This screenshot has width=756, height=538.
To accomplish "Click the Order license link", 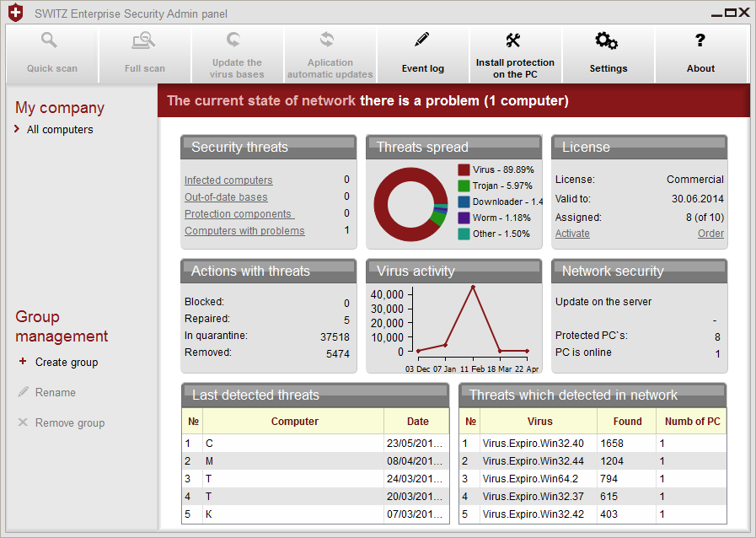I will coord(710,234).
